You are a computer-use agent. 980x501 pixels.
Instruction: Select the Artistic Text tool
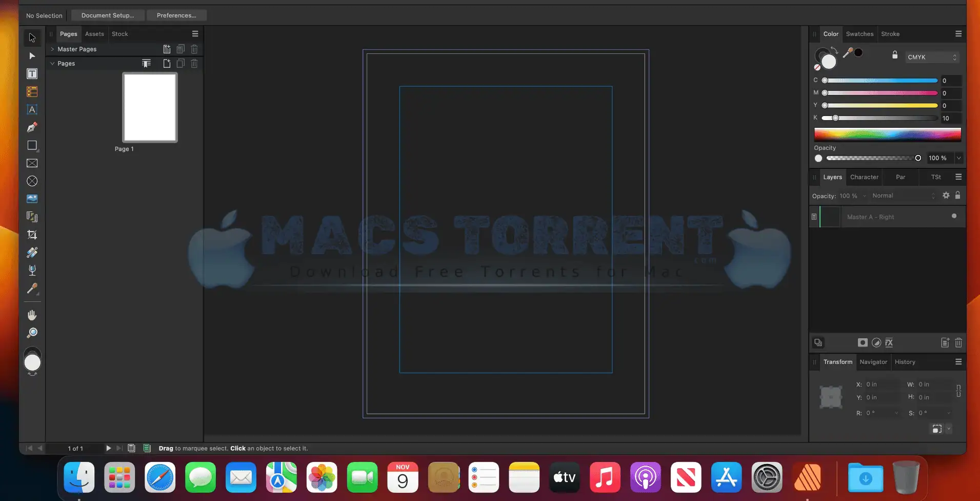pos(32,109)
